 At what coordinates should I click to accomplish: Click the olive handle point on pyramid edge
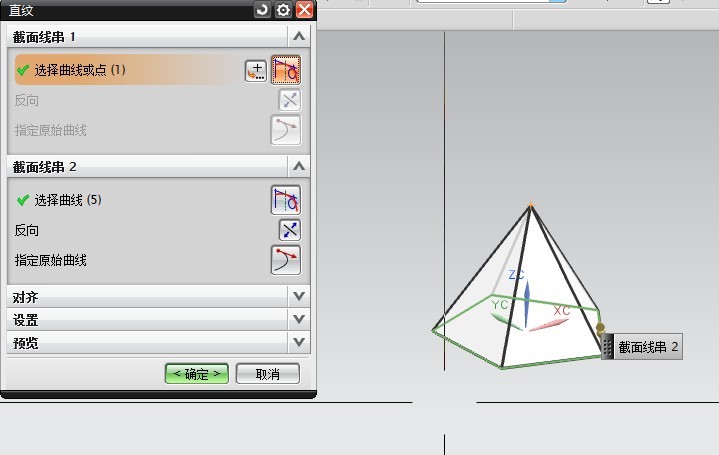pos(600,327)
